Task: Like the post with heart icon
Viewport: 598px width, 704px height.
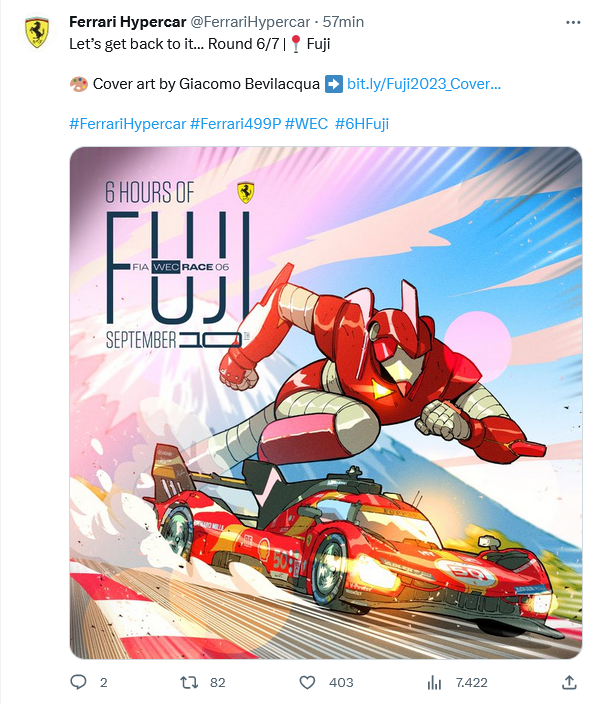Action: coord(307,682)
